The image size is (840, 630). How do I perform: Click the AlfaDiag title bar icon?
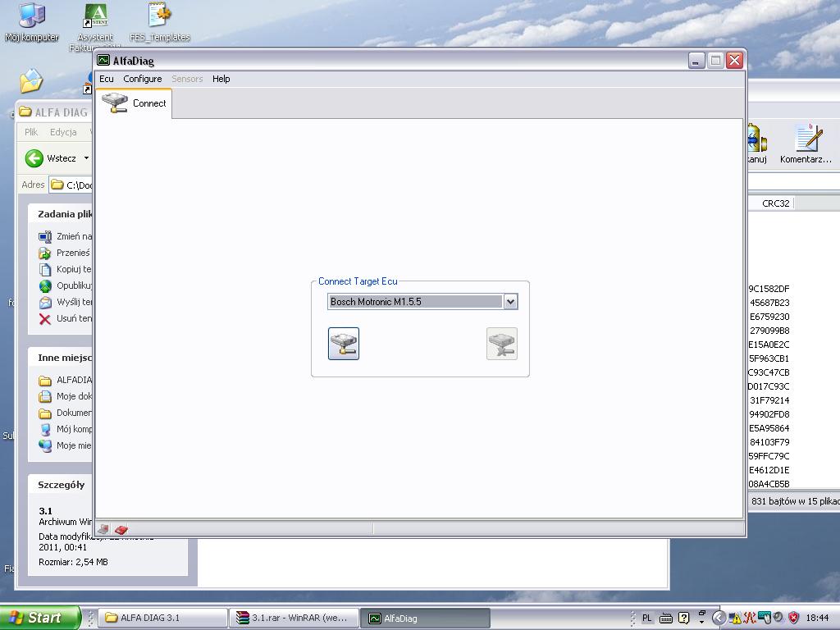[x=103, y=60]
